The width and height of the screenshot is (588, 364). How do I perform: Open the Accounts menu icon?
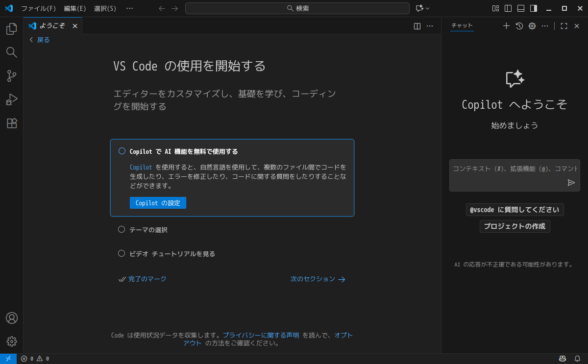click(x=11, y=318)
